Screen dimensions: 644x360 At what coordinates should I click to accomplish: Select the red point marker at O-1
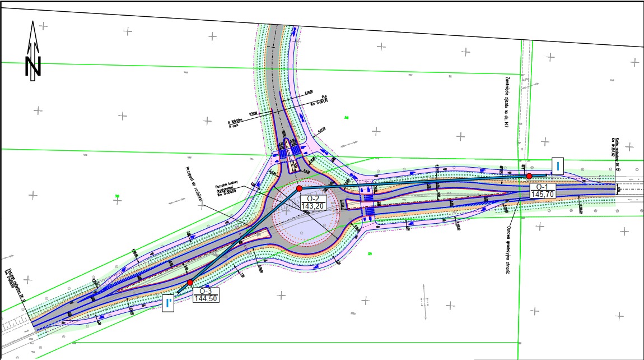click(529, 176)
